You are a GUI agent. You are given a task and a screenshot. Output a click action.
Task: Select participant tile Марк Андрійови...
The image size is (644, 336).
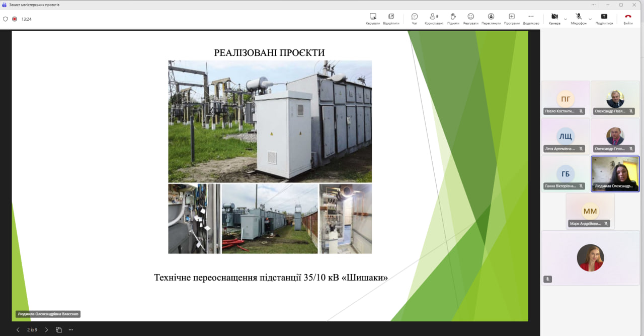(x=590, y=211)
